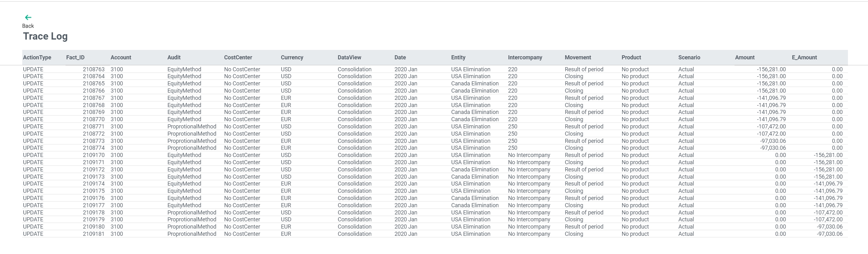Click EquityMethod audit in row 2108763
The image size is (868, 254).
click(184, 69)
